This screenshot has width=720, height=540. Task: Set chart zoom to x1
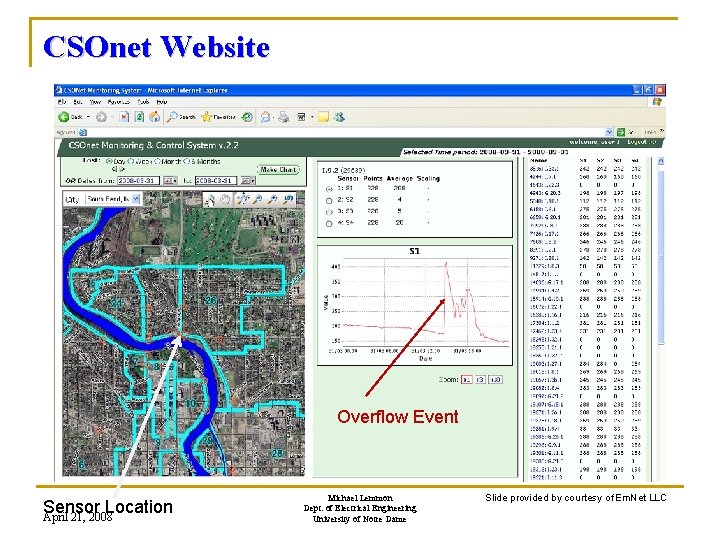[467, 380]
